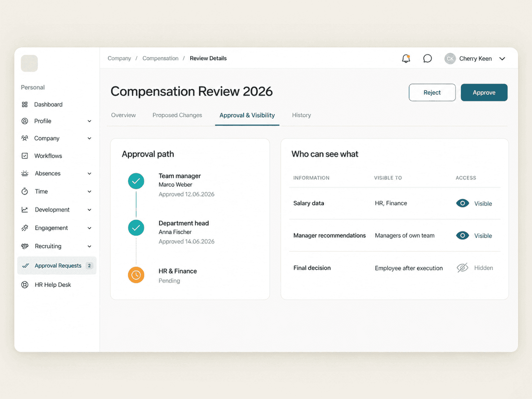Click the Approval Requests count badge
The width and height of the screenshot is (532, 399).
click(89, 266)
